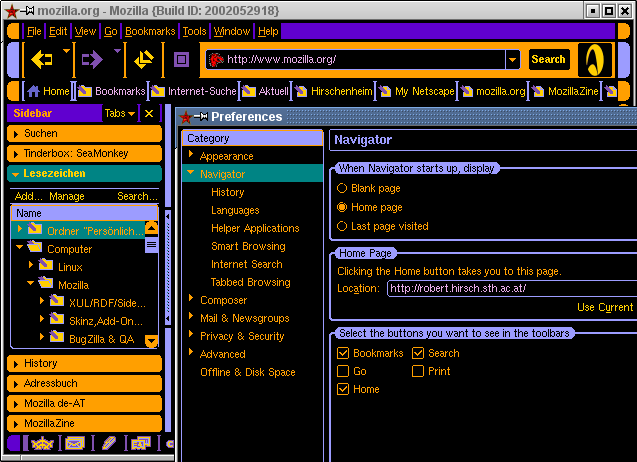
Task: Click Manage in the bookmarks panel
Action: (67, 196)
